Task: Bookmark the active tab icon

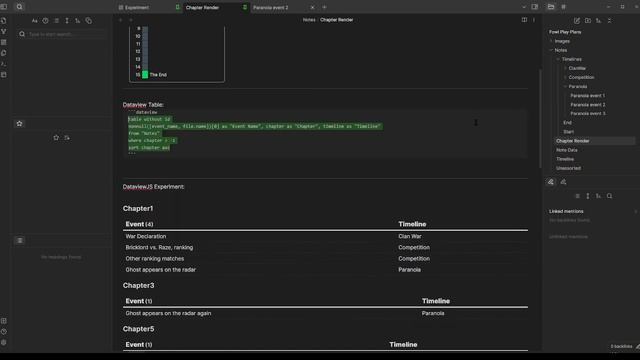Action: (56, 138)
